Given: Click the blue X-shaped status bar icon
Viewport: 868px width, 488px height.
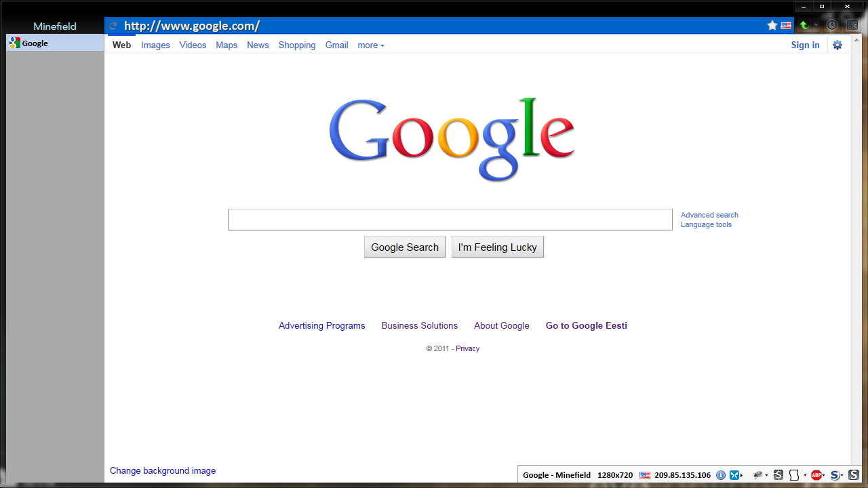Looking at the screenshot, I should tap(734, 475).
